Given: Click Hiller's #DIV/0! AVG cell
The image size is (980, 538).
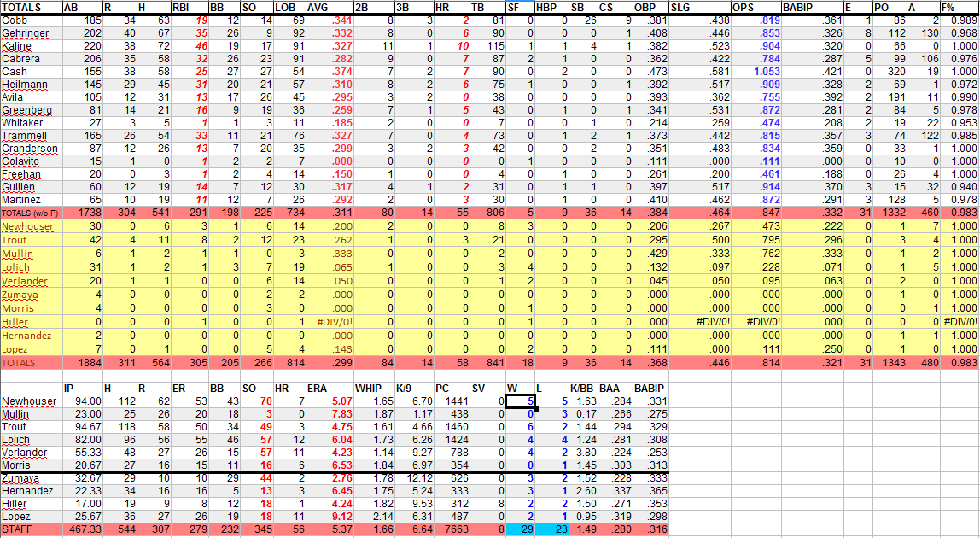Looking at the screenshot, I should pyautogui.click(x=330, y=322).
